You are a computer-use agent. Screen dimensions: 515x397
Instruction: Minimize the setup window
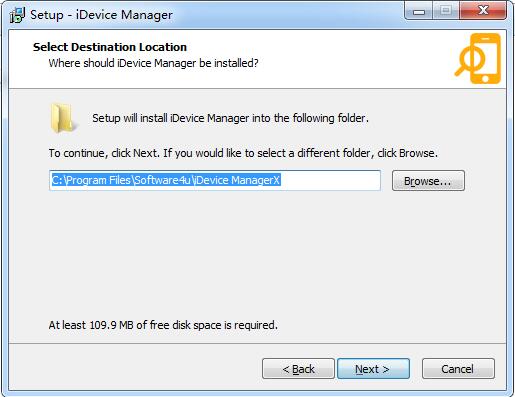(419, 11)
